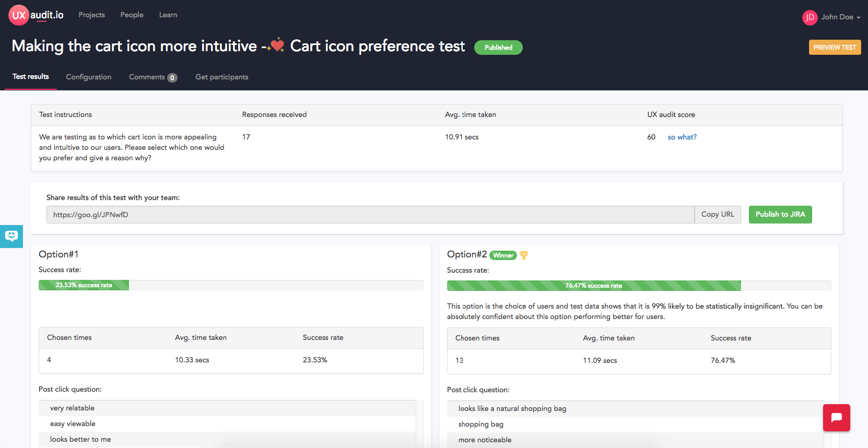Go to the Learn page
Viewport: 868px width, 448px height.
pyautogui.click(x=168, y=15)
